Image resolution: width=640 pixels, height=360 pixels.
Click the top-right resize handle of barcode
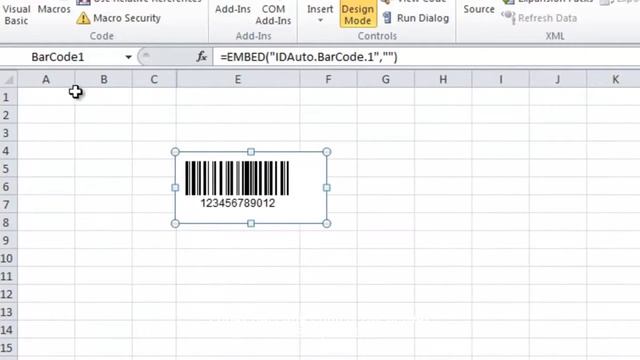point(327,152)
